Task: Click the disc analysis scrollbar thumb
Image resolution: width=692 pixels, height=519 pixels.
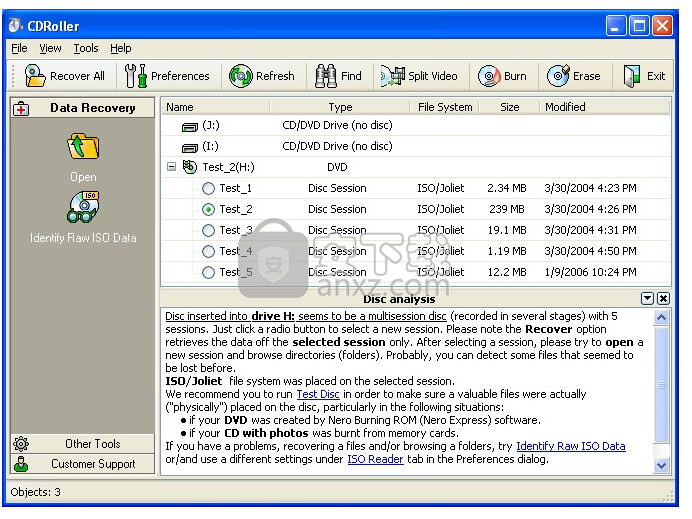Action: 661,384
